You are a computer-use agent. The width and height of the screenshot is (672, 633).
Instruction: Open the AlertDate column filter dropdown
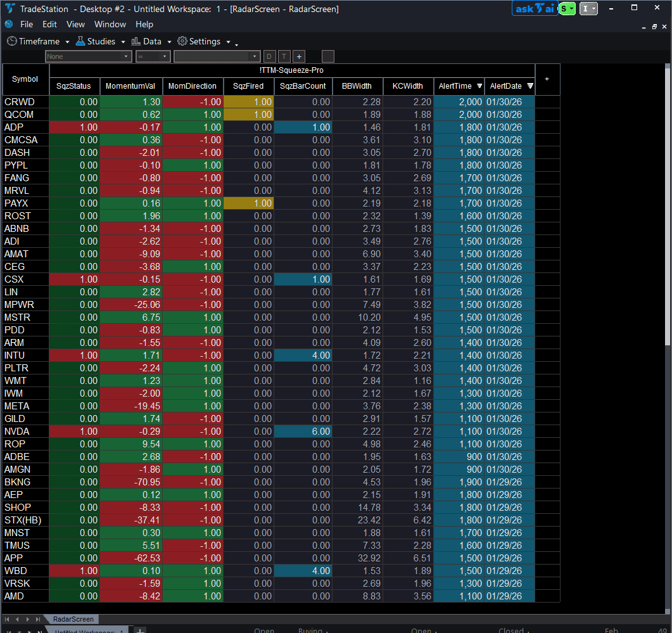coord(530,86)
